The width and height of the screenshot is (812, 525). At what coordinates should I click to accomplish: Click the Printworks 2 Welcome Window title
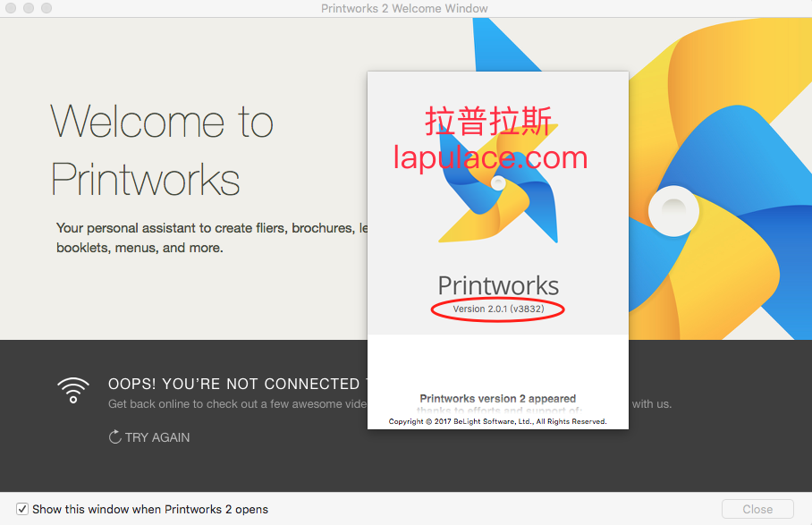click(x=404, y=8)
